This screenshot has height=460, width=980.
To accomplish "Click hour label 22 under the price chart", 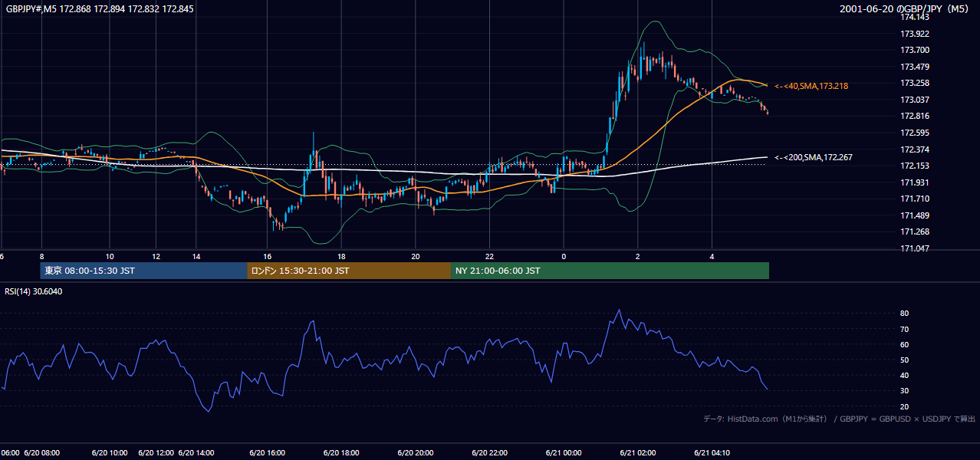I will pos(489,257).
